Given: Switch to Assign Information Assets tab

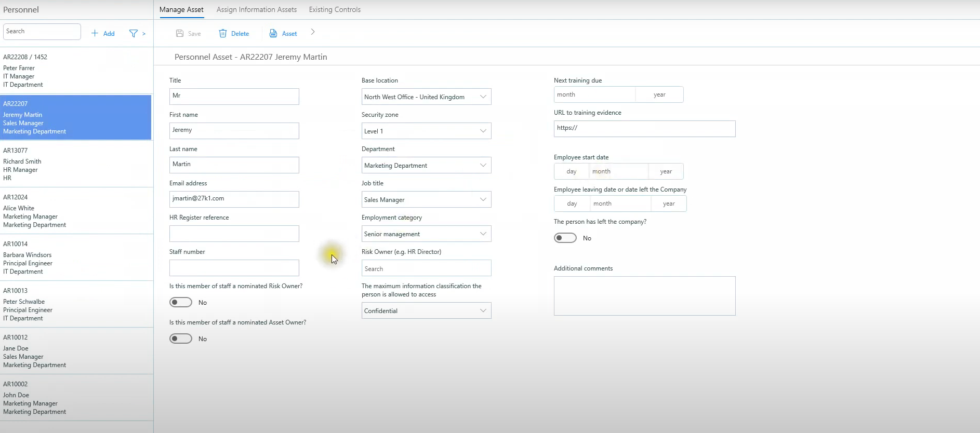Looking at the screenshot, I should pos(257,9).
